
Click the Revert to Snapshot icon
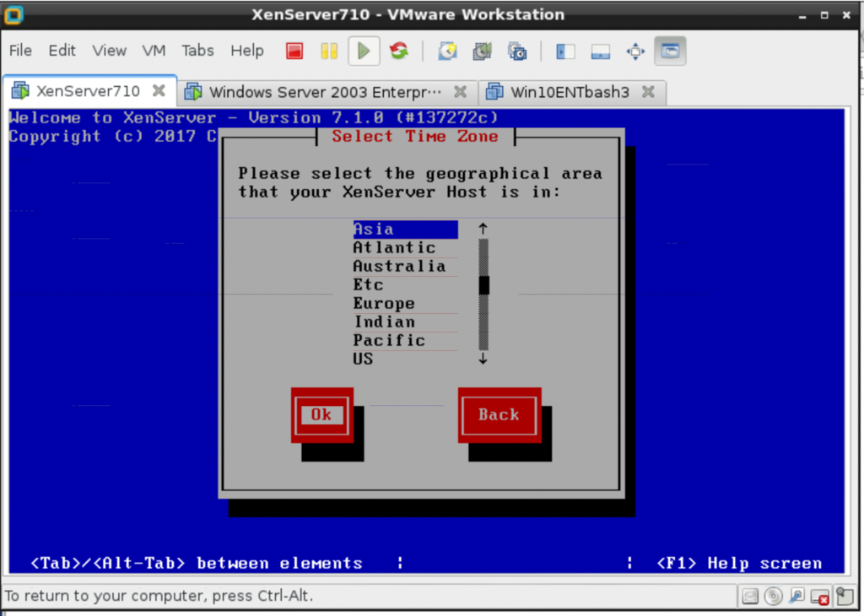point(482,51)
